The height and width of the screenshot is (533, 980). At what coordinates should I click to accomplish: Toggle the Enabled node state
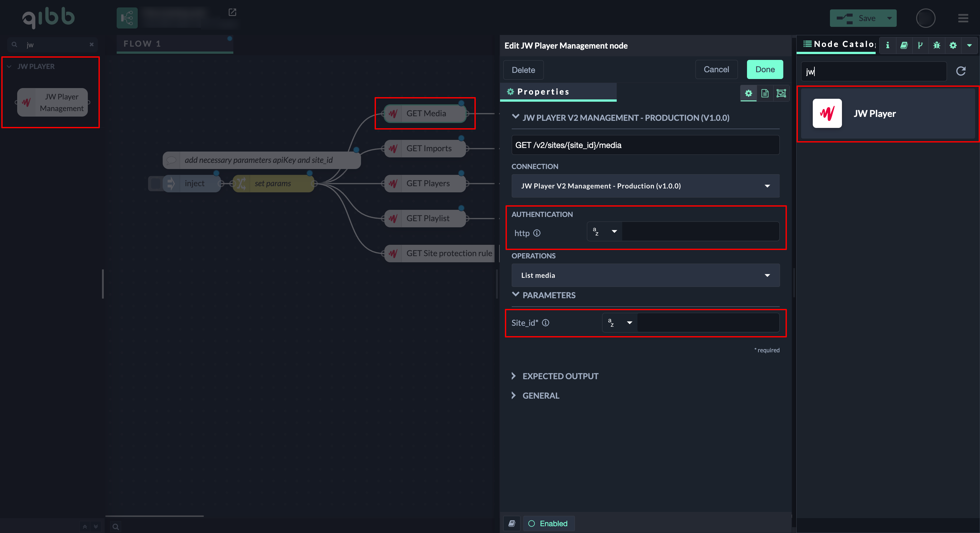[x=549, y=524]
